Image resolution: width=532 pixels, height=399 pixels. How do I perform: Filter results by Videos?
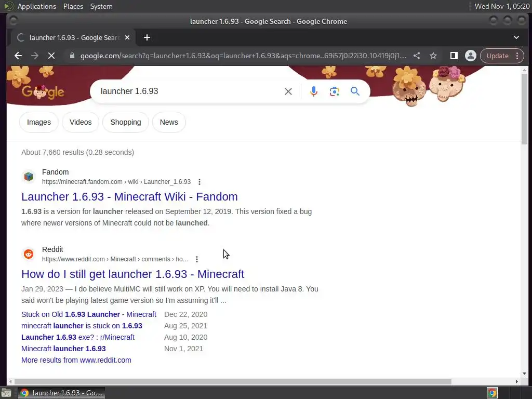click(81, 122)
